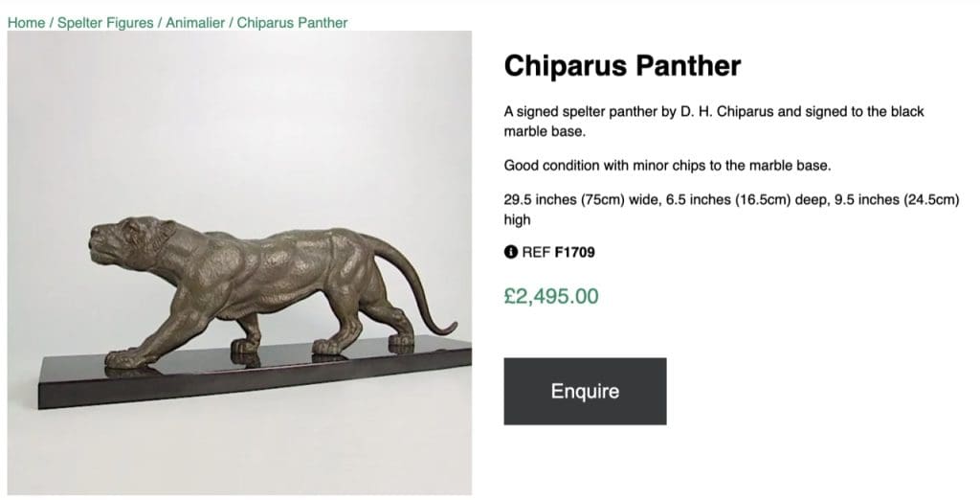Go to the Animalier category breadcrumb
Screen dimensions: 980x500
pos(195,22)
